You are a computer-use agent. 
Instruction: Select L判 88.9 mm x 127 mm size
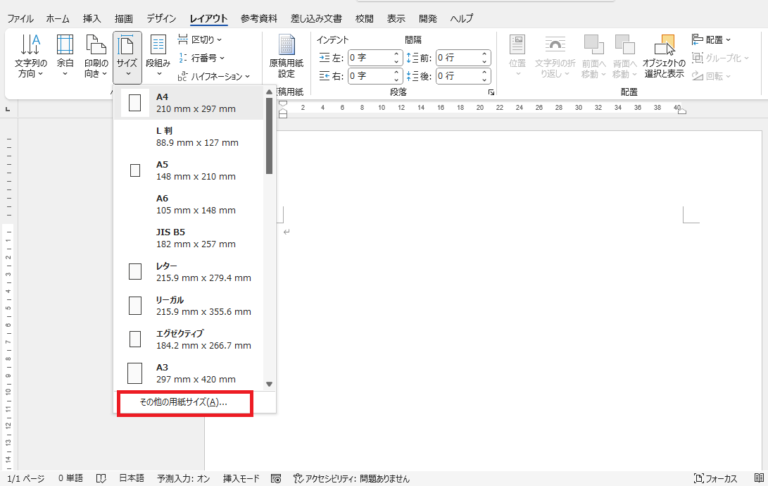click(x=189, y=137)
